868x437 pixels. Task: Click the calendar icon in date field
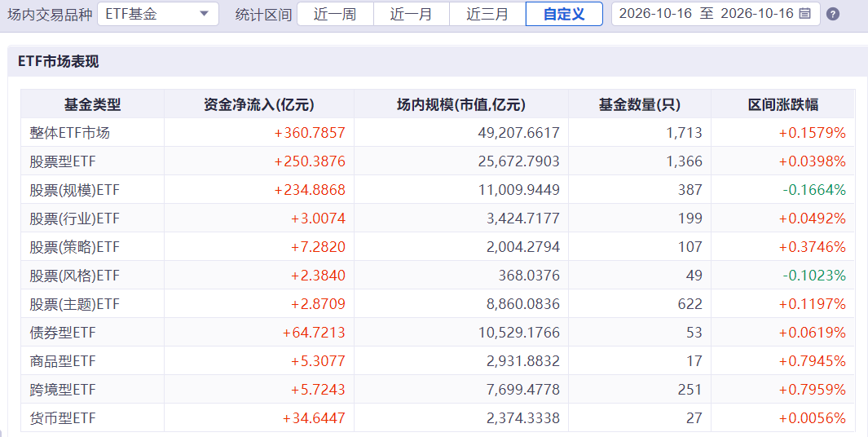[805, 14]
